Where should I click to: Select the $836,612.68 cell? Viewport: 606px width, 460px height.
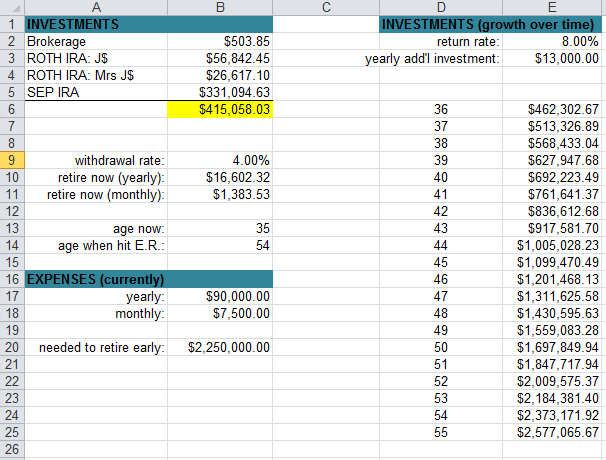click(552, 211)
